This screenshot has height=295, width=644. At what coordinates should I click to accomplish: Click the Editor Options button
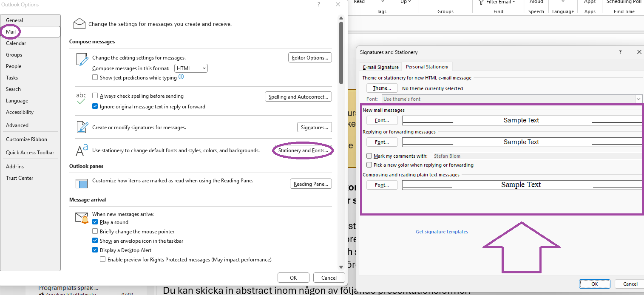point(310,58)
